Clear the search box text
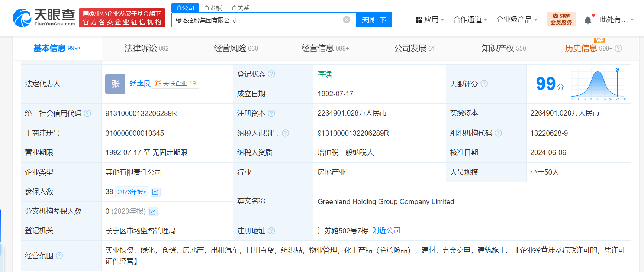This screenshot has width=644, height=272. (346, 20)
